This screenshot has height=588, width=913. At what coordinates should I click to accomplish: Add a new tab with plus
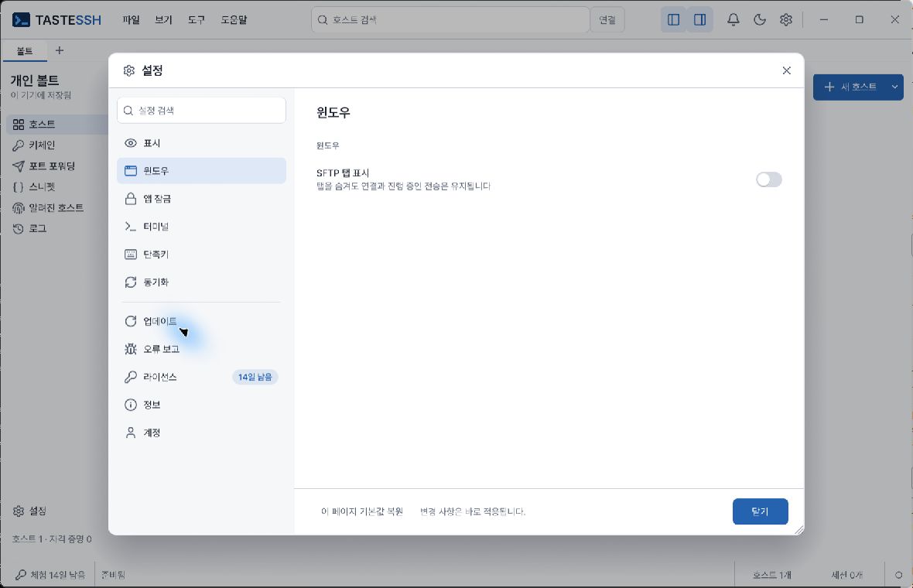point(60,50)
